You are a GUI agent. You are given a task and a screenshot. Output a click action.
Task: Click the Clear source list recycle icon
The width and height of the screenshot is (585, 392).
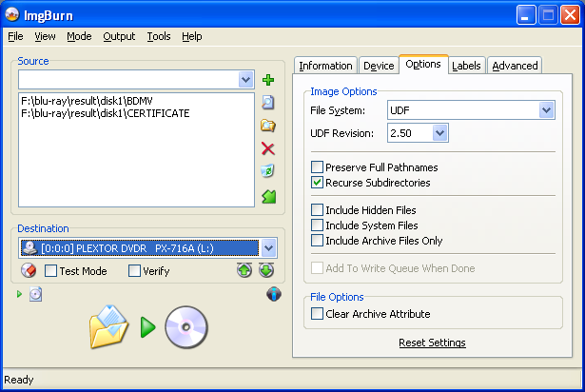point(268,171)
